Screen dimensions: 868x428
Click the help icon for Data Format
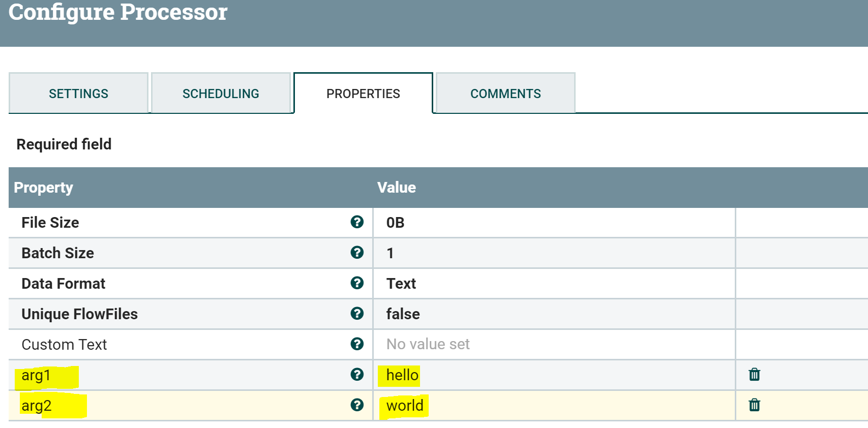[x=357, y=283]
